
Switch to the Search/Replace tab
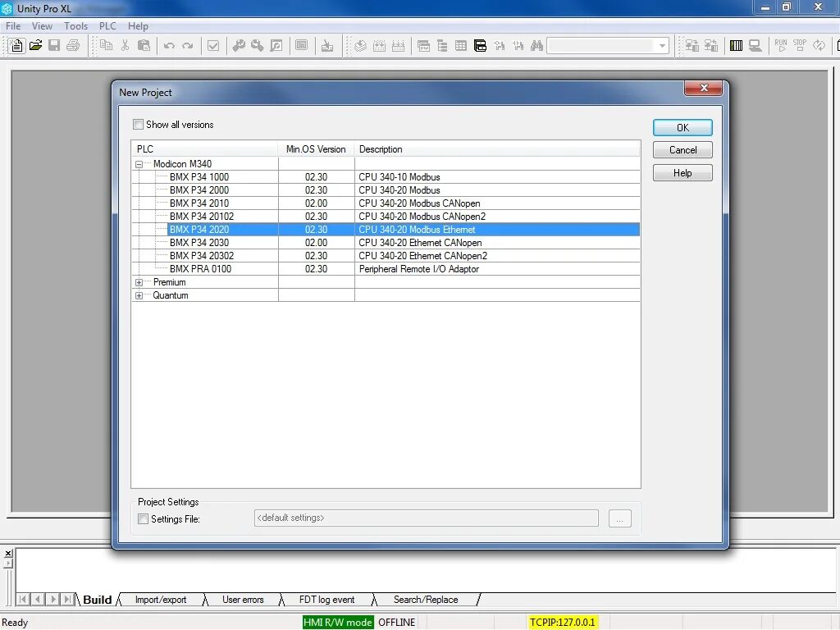point(426,600)
